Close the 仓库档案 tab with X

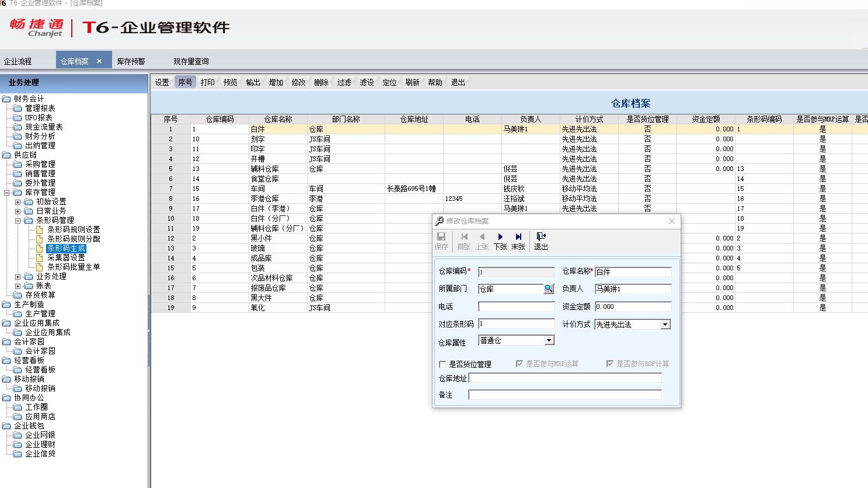point(99,61)
